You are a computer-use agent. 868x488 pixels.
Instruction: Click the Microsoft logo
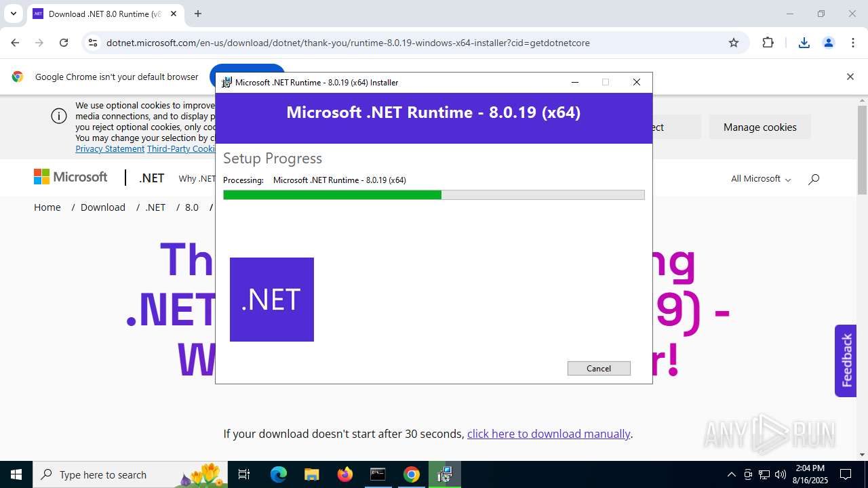(x=71, y=177)
